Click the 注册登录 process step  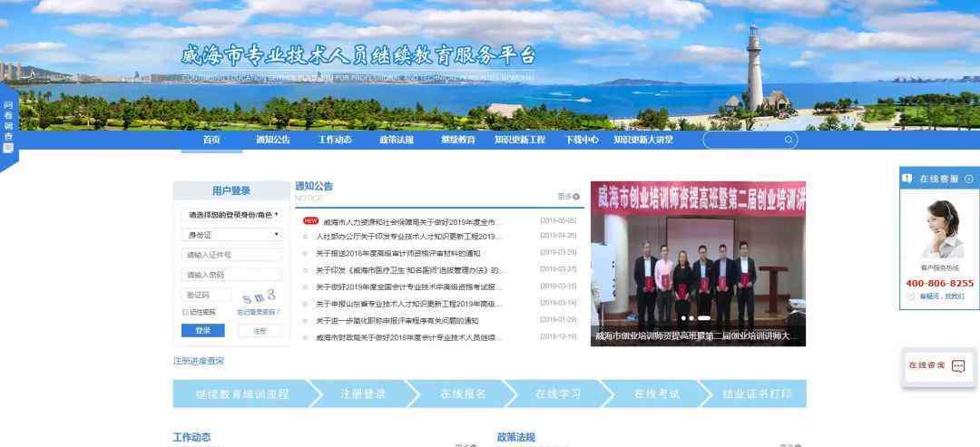tap(363, 394)
